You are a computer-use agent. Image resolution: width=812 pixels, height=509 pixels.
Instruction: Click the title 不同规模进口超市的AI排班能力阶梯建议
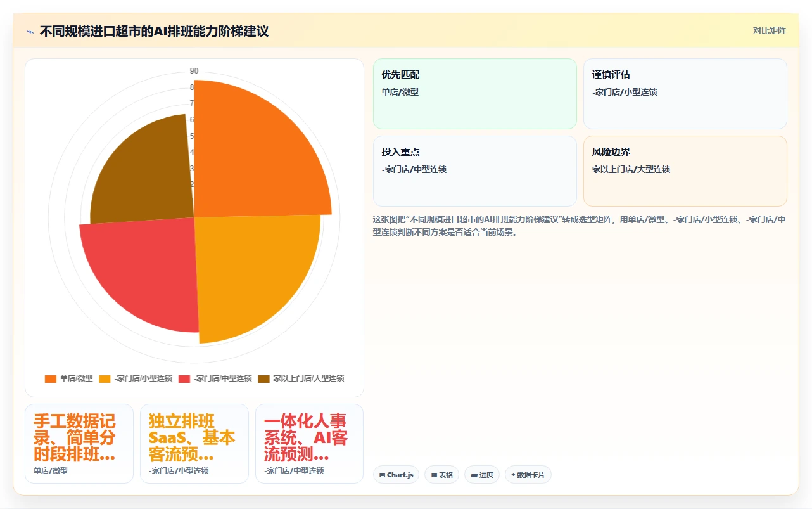point(154,31)
